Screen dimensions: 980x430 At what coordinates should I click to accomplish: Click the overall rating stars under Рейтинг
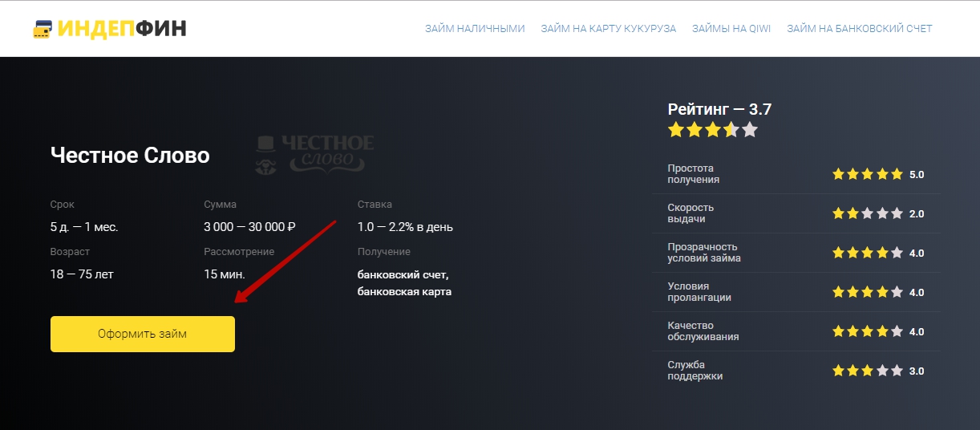pyautogui.click(x=713, y=130)
